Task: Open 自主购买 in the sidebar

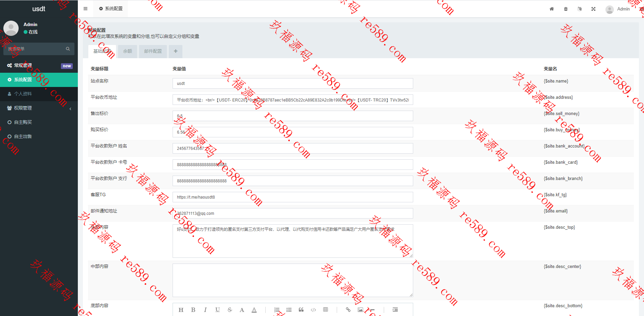Action: click(x=39, y=122)
